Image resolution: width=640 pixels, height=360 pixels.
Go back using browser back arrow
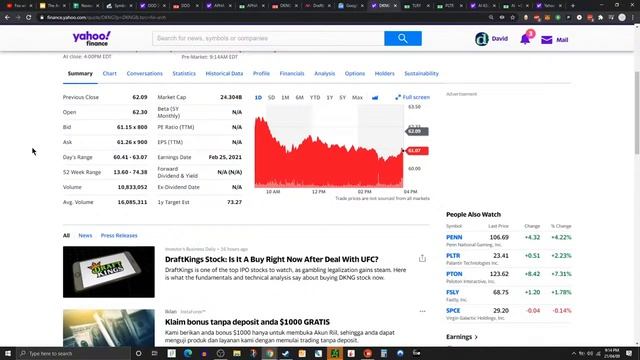[x=7, y=18]
